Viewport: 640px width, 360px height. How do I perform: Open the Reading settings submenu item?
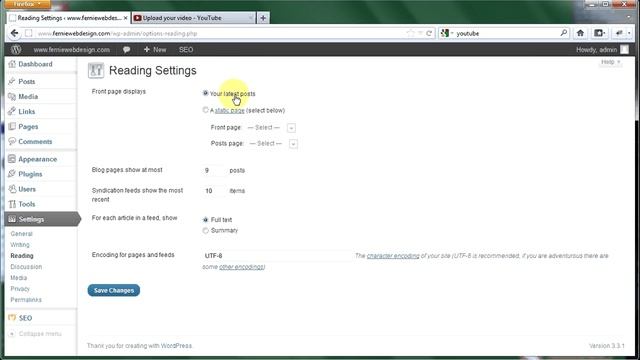coord(22,256)
